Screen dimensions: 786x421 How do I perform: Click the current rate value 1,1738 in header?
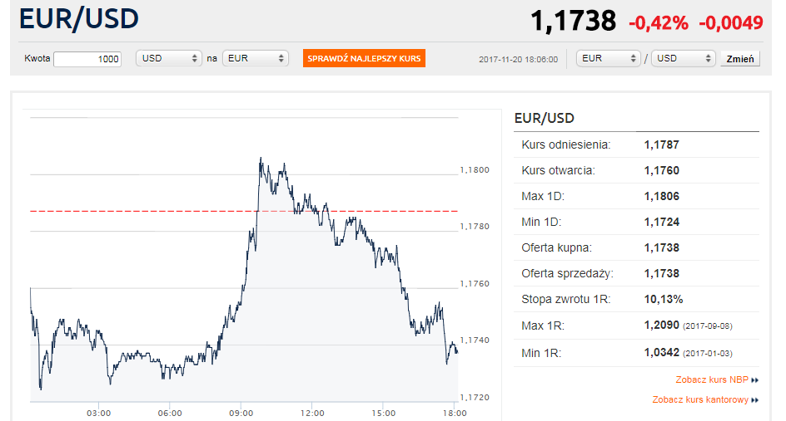coord(572,20)
